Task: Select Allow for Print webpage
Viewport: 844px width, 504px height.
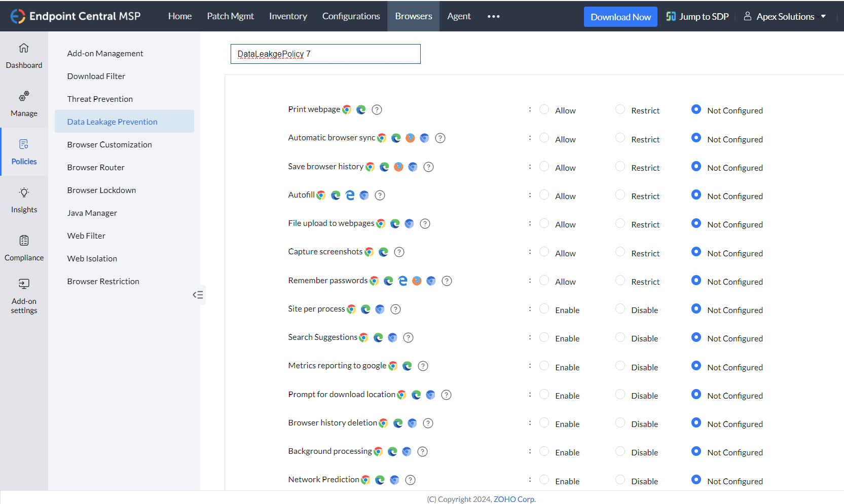Action: pyautogui.click(x=544, y=109)
